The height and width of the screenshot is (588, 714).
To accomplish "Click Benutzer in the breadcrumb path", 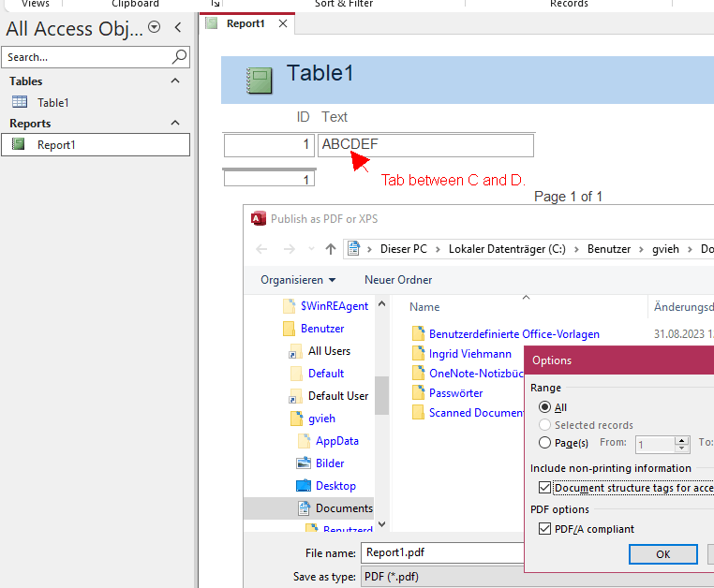I will 609,249.
